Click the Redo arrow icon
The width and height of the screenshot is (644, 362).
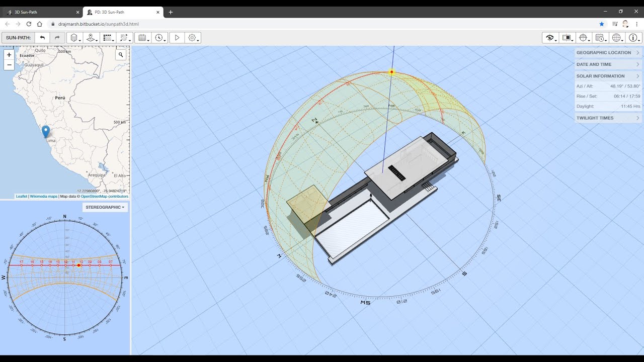[x=56, y=37]
